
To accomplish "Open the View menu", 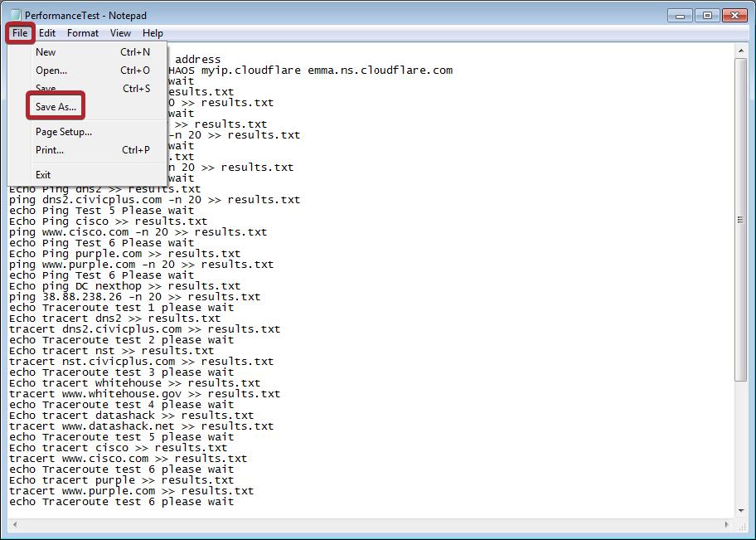I will coord(120,33).
